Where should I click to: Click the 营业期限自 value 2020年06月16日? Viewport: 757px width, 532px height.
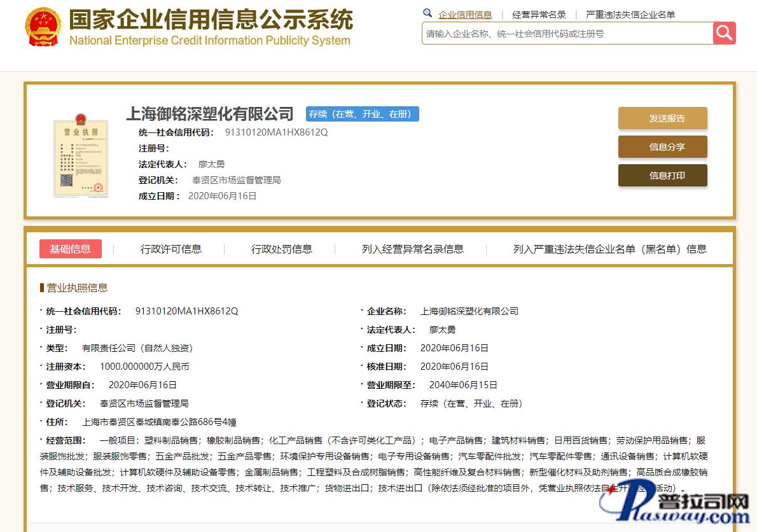(x=142, y=385)
